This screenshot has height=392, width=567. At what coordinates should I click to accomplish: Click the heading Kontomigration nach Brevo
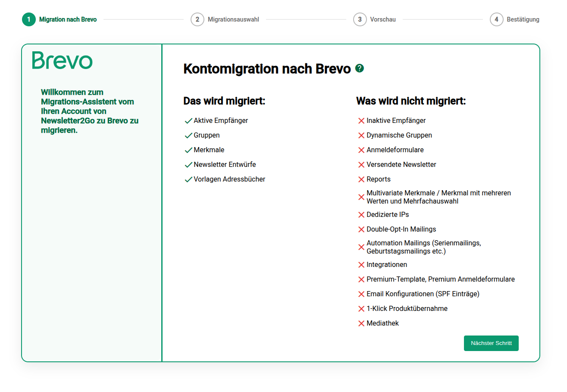point(267,69)
